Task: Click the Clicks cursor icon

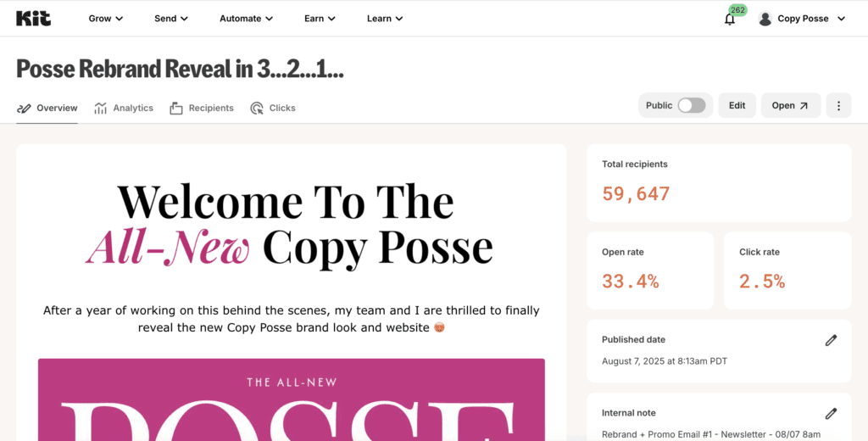Action: click(257, 108)
